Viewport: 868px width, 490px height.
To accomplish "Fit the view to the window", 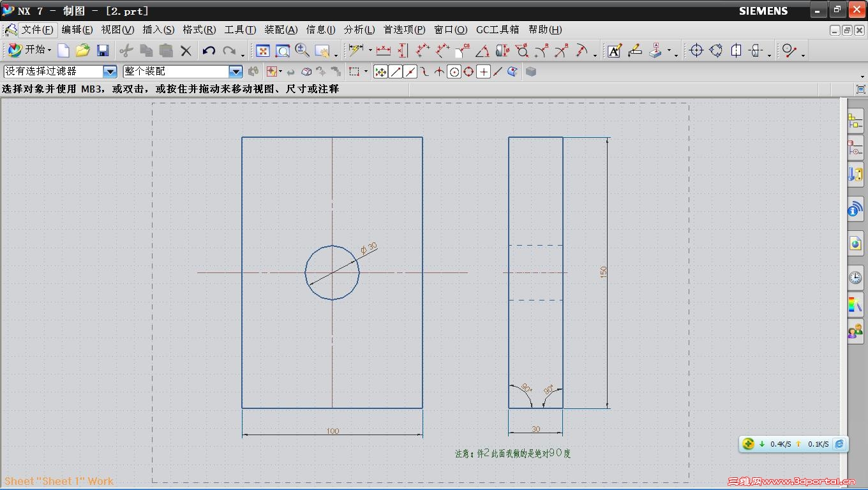I will [x=262, y=50].
